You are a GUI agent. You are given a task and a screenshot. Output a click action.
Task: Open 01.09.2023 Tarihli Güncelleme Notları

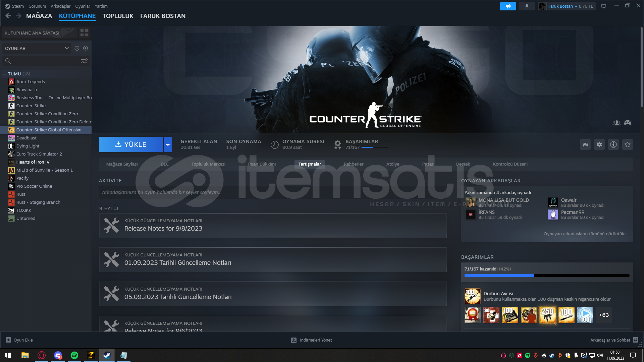coord(273,260)
